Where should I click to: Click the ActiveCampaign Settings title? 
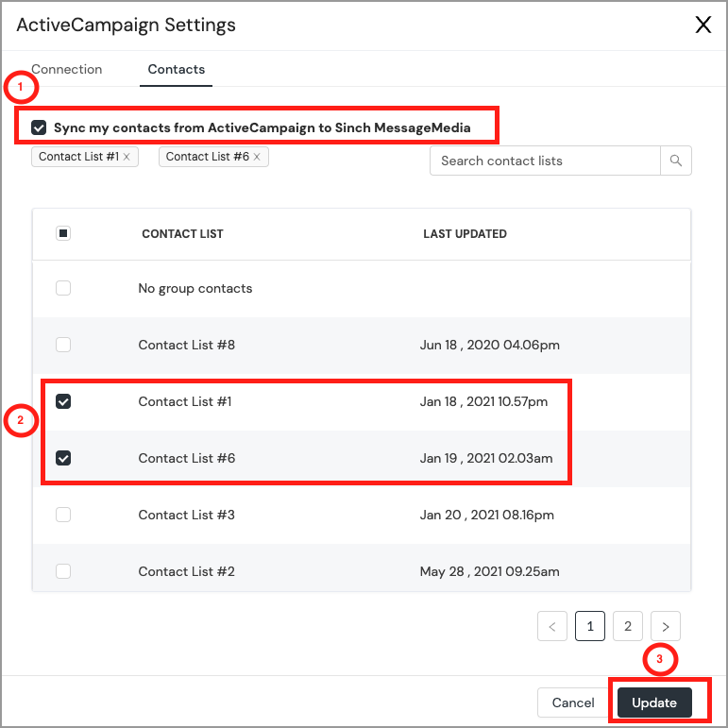126,25
